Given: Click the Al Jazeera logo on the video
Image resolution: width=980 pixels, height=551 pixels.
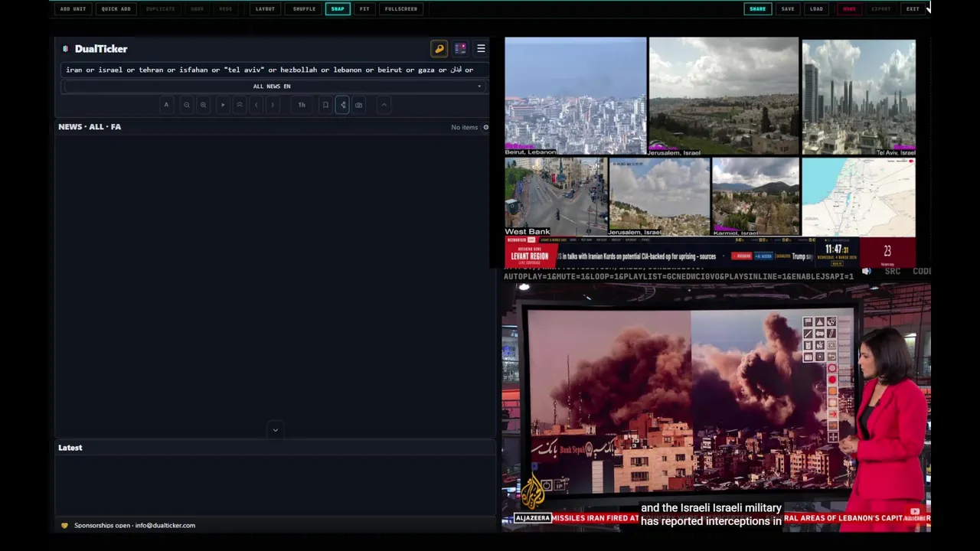Looking at the screenshot, I should coord(533,491).
